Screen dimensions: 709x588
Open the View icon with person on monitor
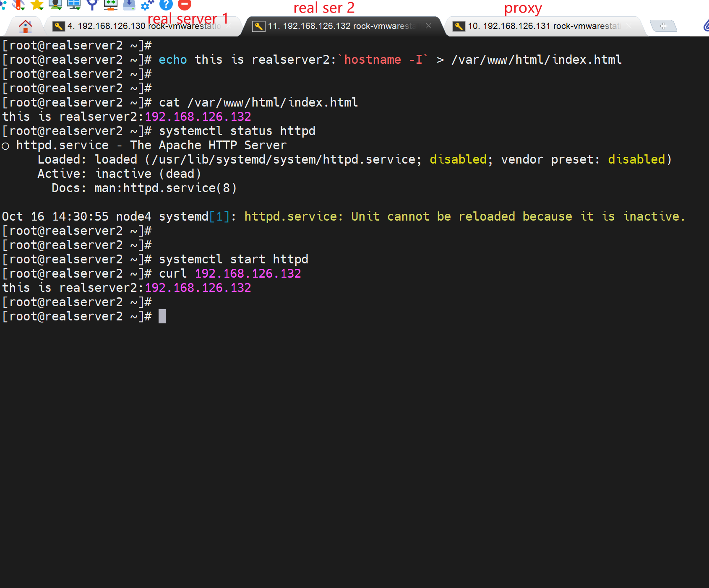pyautogui.click(x=55, y=5)
